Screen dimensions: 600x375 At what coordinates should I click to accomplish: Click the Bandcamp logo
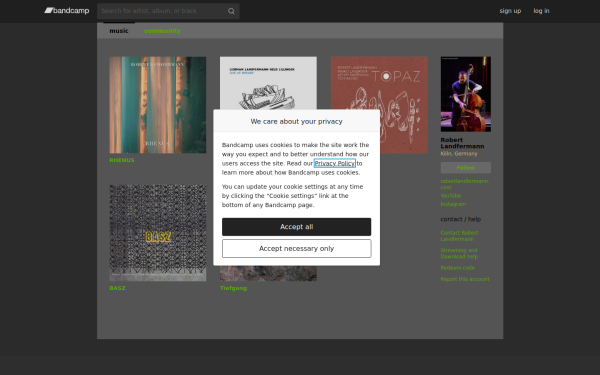(67, 11)
